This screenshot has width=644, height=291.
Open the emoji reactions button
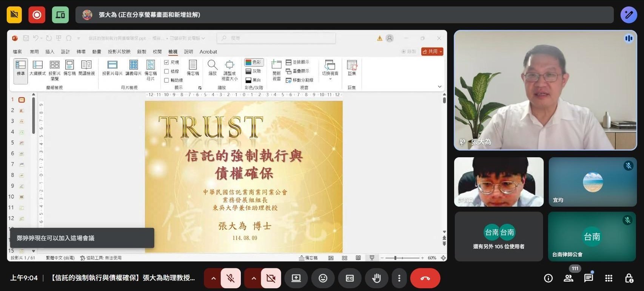tap(323, 278)
